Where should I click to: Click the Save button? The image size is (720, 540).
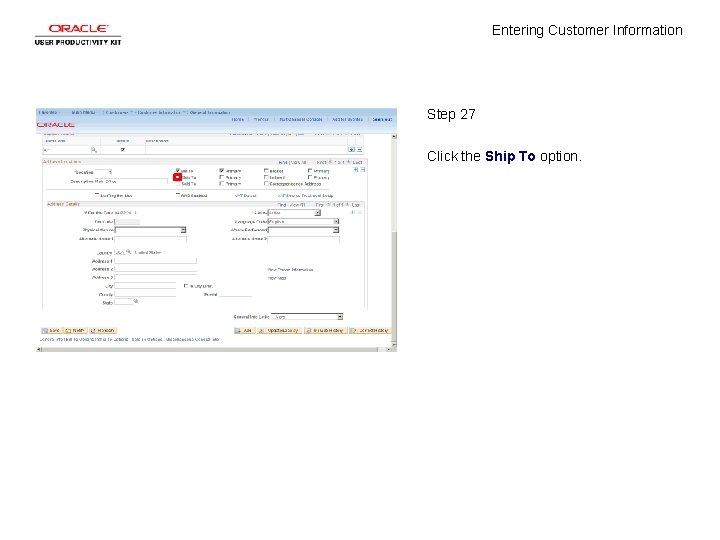coord(51,331)
